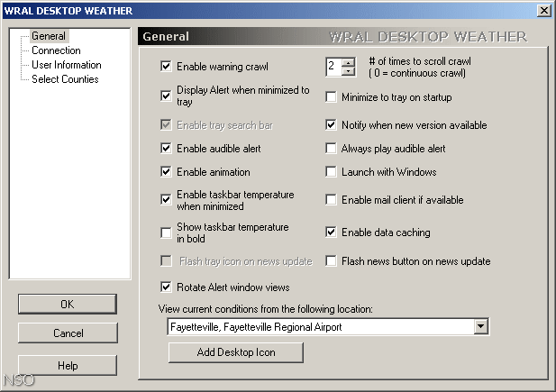
Task: Enable mail client if available checkbox
Action: coord(331,200)
